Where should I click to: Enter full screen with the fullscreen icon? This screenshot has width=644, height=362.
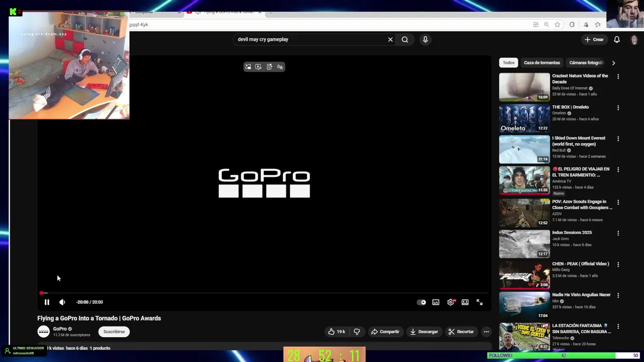[479, 302]
